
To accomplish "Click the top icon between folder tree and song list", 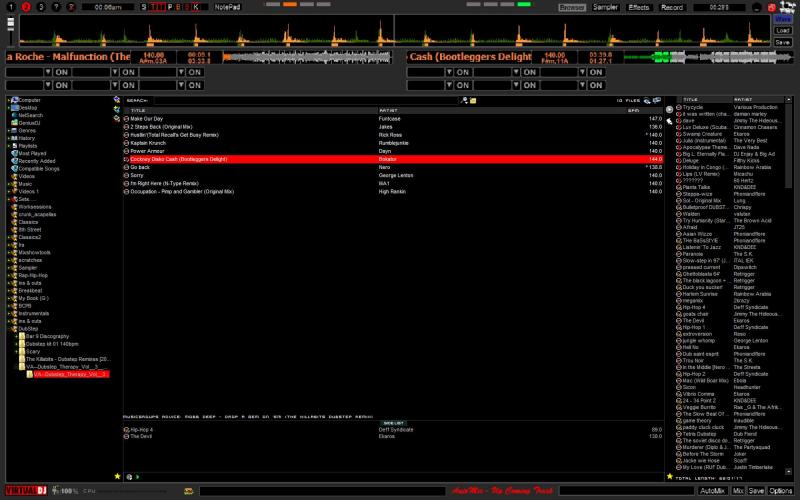I will point(117,99).
